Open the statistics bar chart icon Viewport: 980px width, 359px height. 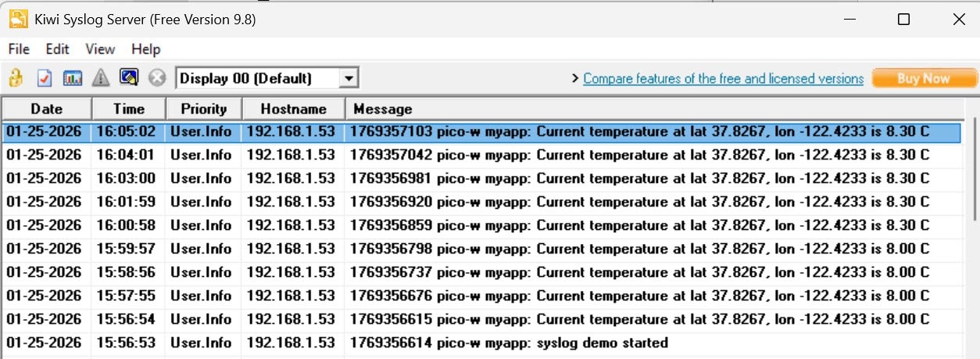coord(73,78)
